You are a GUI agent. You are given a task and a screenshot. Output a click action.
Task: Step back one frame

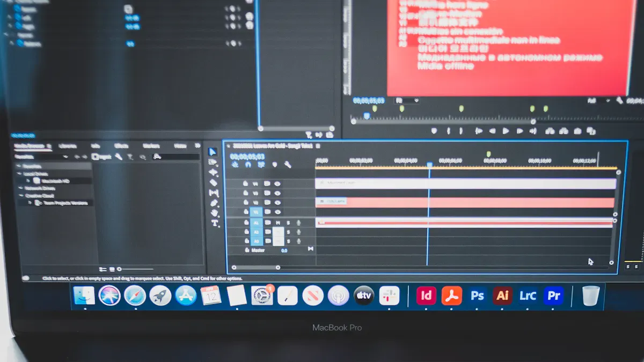(x=492, y=131)
